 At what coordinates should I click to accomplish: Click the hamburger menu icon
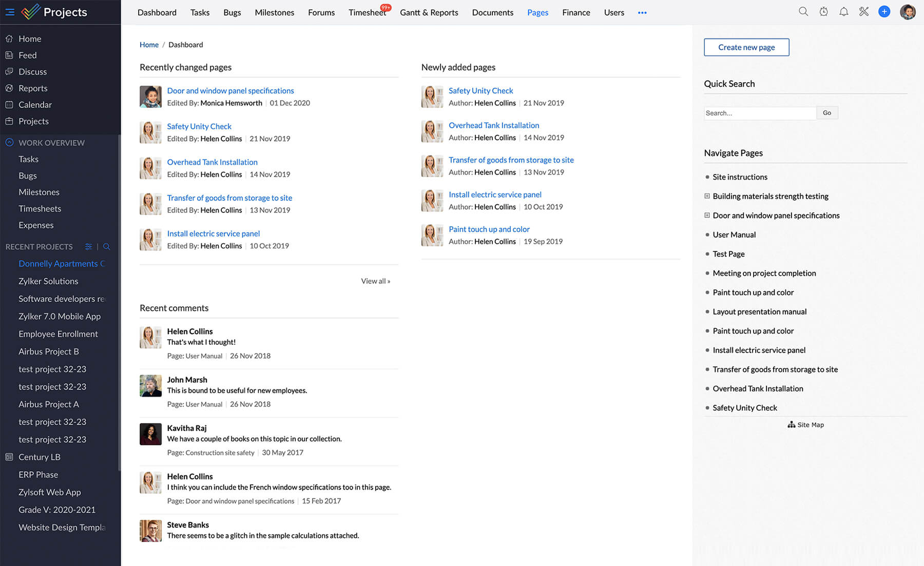coord(10,12)
